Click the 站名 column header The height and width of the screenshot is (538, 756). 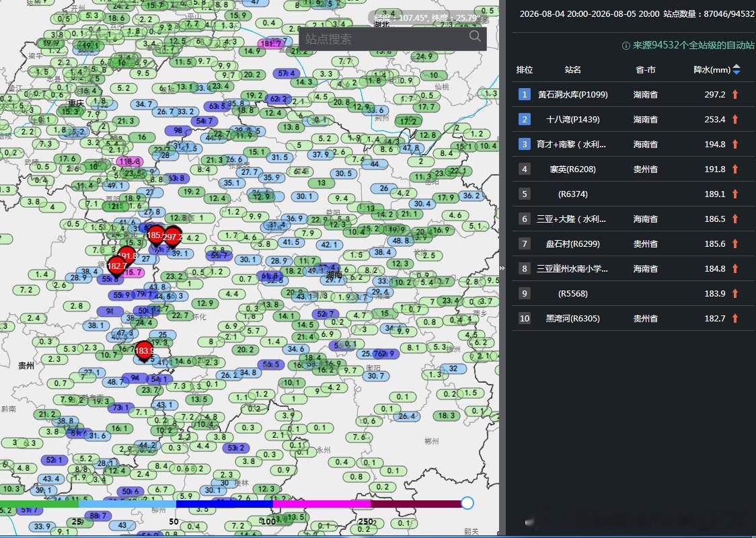[x=573, y=70]
